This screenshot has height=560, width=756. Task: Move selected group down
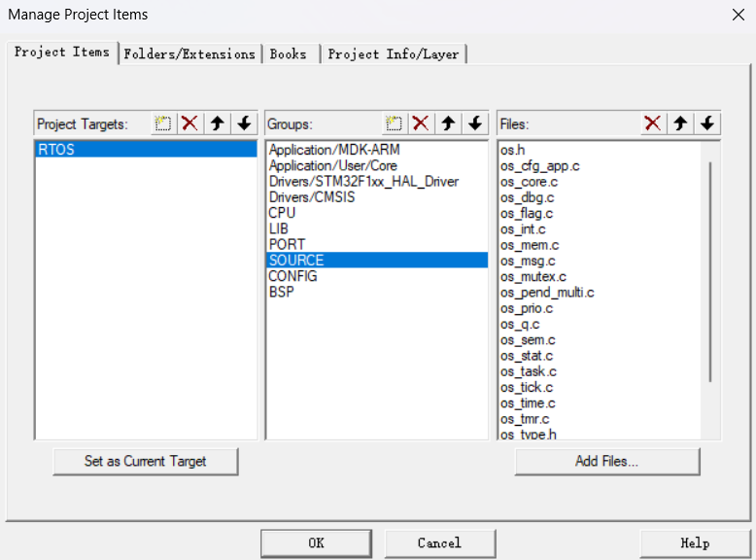tap(475, 123)
